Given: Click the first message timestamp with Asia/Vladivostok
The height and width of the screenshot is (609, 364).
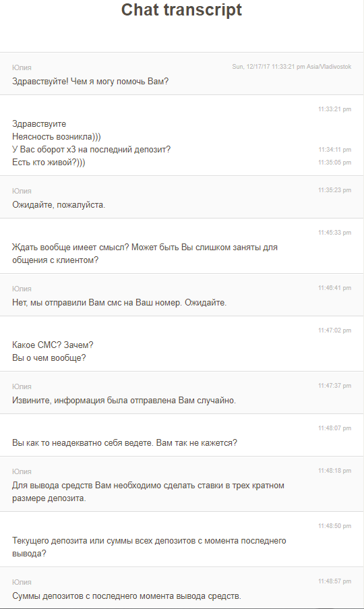Looking at the screenshot, I should pyautogui.click(x=291, y=67).
